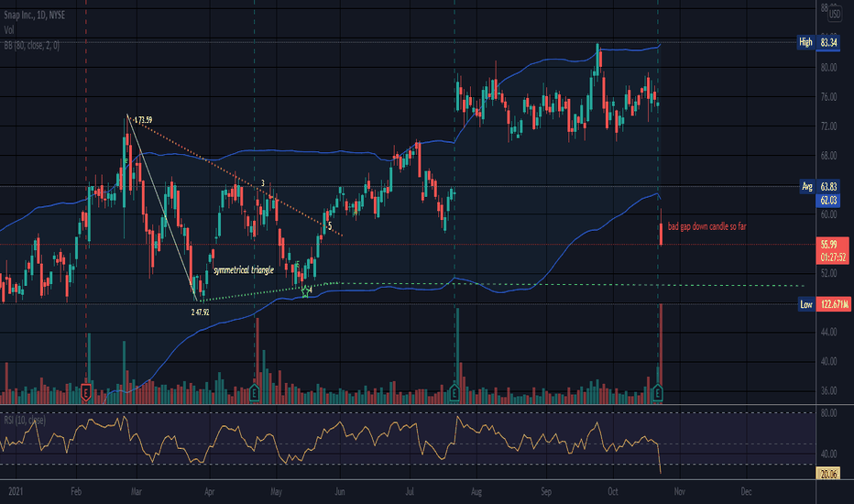Click the Oct label on time axis
The image size is (854, 504).
[x=613, y=491]
